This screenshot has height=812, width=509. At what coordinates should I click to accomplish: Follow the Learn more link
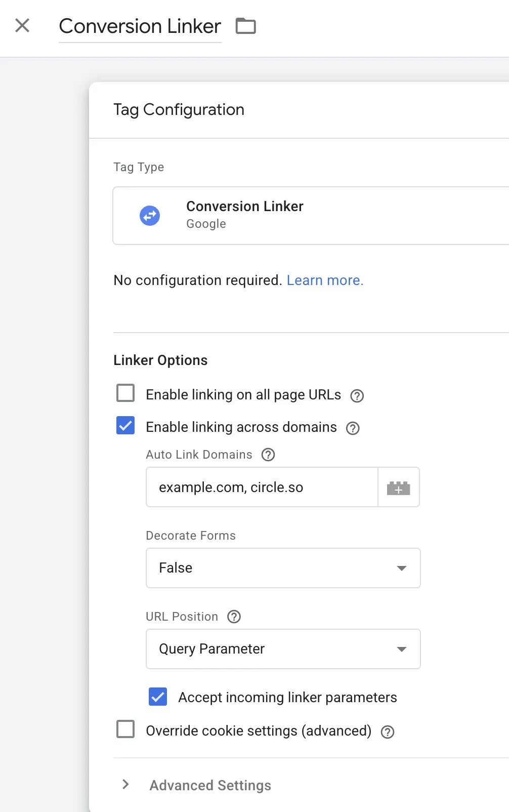pos(325,280)
